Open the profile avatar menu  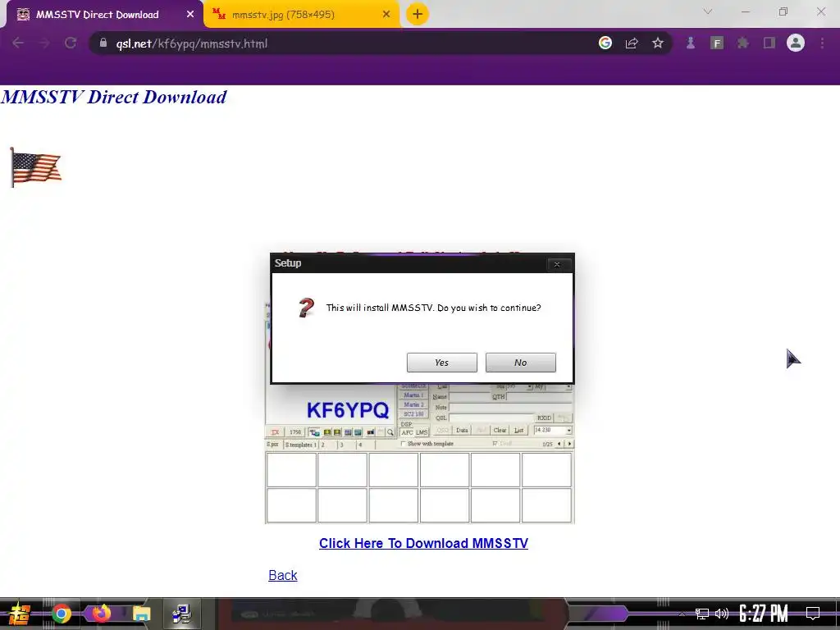coord(796,43)
